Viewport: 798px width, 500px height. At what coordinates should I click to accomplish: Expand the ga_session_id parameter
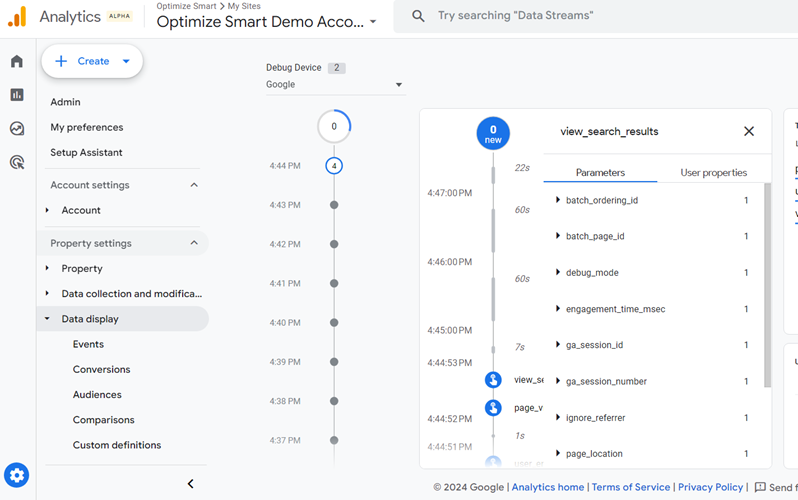pyautogui.click(x=558, y=344)
